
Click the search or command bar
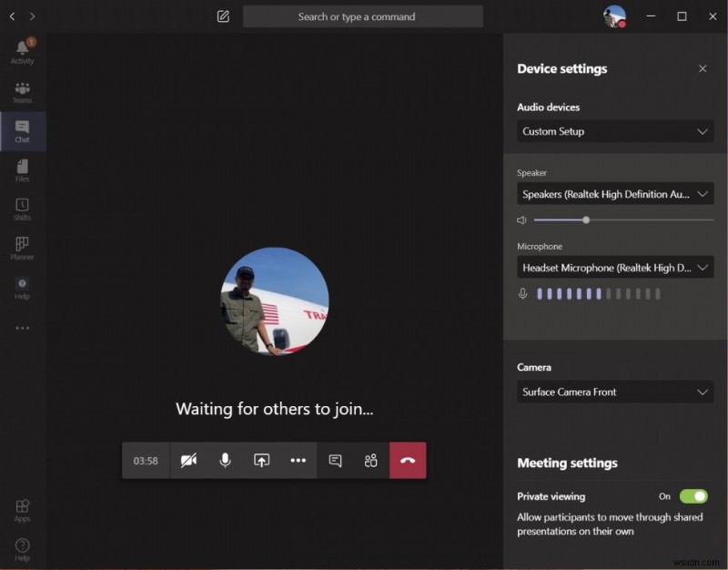363,15
